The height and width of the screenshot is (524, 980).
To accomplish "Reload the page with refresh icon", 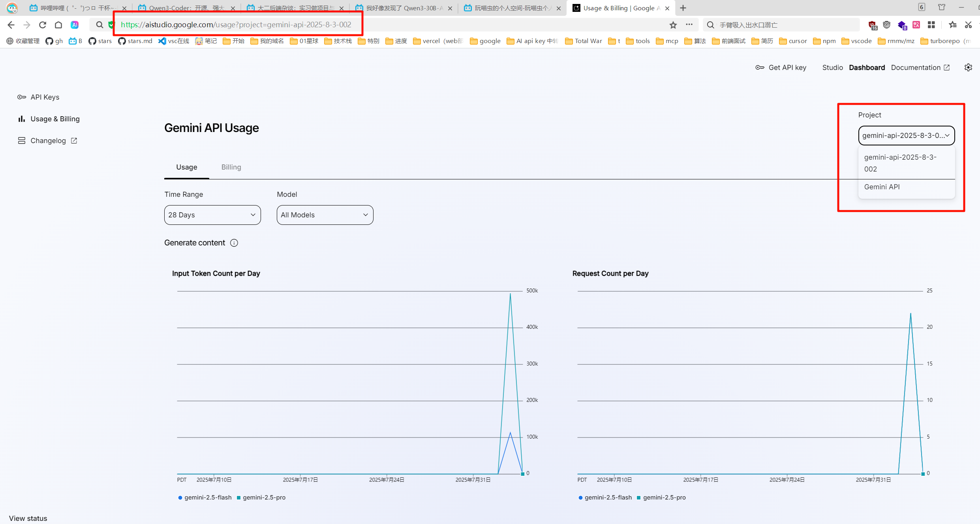I will point(43,25).
